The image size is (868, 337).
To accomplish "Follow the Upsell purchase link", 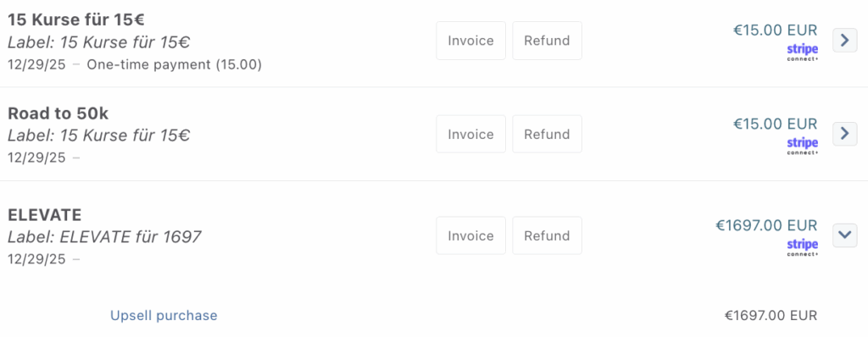I will coord(164,316).
